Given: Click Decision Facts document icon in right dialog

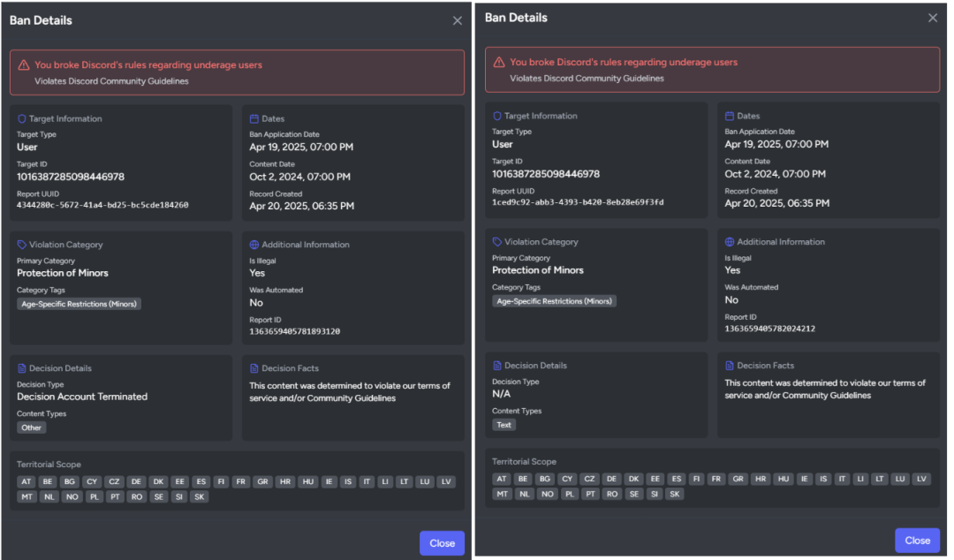Looking at the screenshot, I should click(x=730, y=365).
